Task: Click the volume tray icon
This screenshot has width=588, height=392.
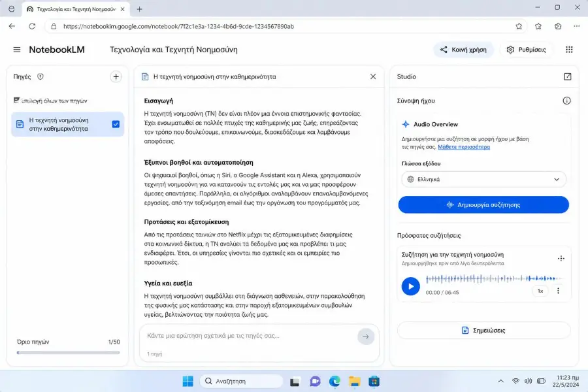Action: (529, 381)
